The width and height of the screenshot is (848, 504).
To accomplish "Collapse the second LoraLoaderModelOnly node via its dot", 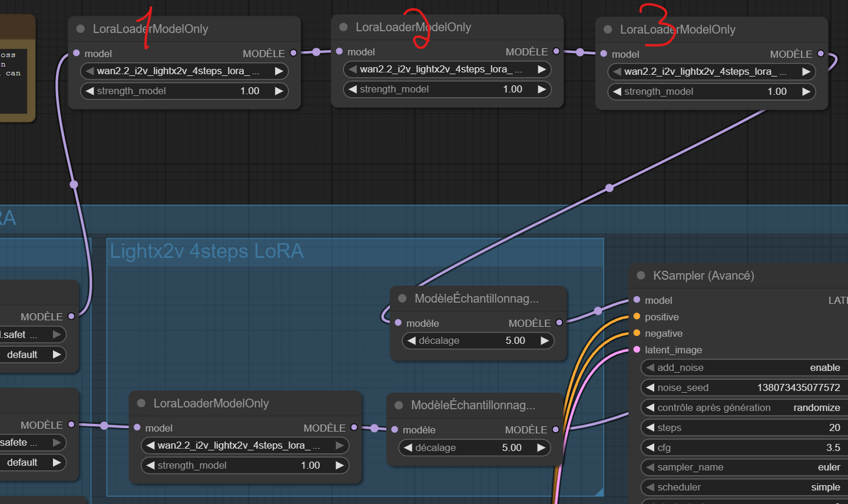I will 343,27.
